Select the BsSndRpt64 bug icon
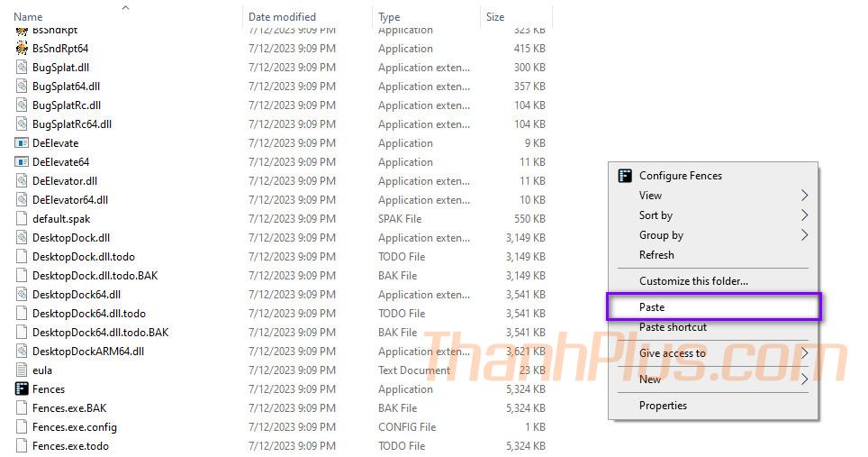This screenshot has width=868, height=457. pyautogui.click(x=22, y=49)
